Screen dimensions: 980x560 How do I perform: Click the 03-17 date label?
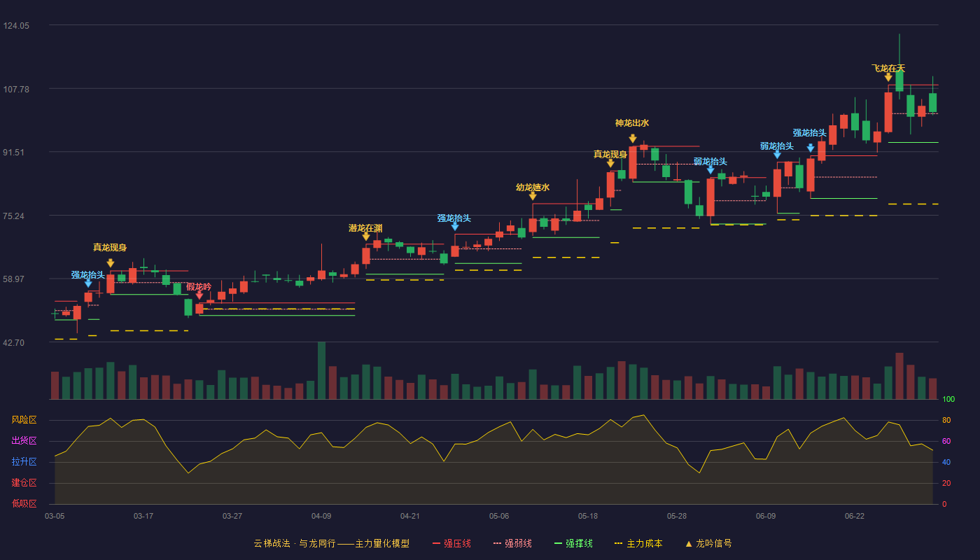[x=143, y=516]
